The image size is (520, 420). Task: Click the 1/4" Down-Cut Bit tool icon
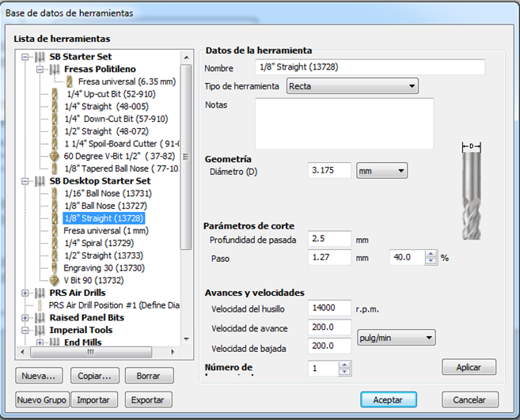tap(55, 119)
